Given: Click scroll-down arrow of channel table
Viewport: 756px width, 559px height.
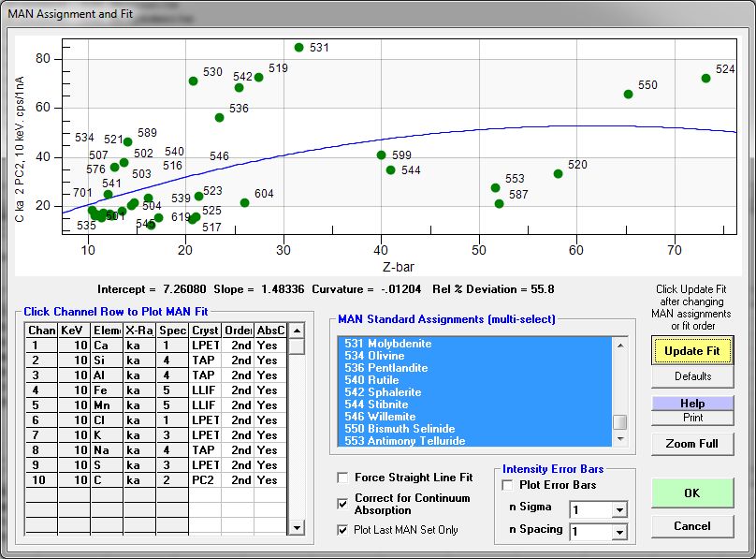Looking at the screenshot, I should click(x=297, y=528).
